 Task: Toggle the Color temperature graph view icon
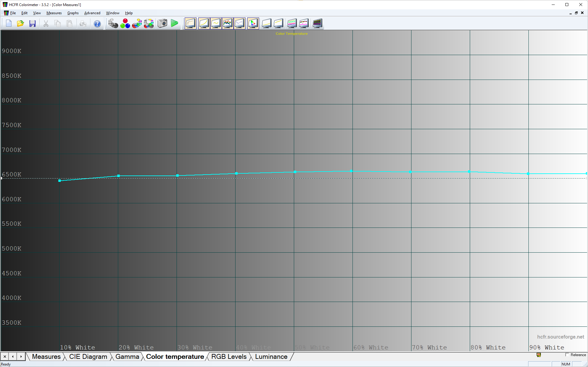pos(239,23)
